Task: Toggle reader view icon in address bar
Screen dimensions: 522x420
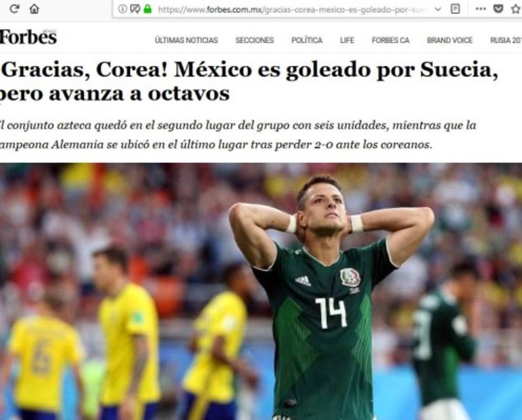Action: (455, 9)
